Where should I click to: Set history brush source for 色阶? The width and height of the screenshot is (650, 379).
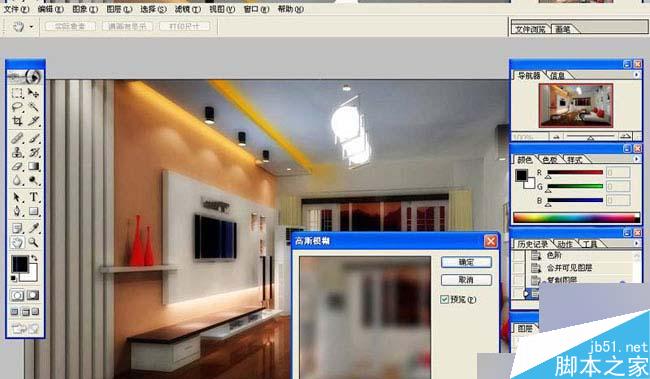click(x=518, y=256)
